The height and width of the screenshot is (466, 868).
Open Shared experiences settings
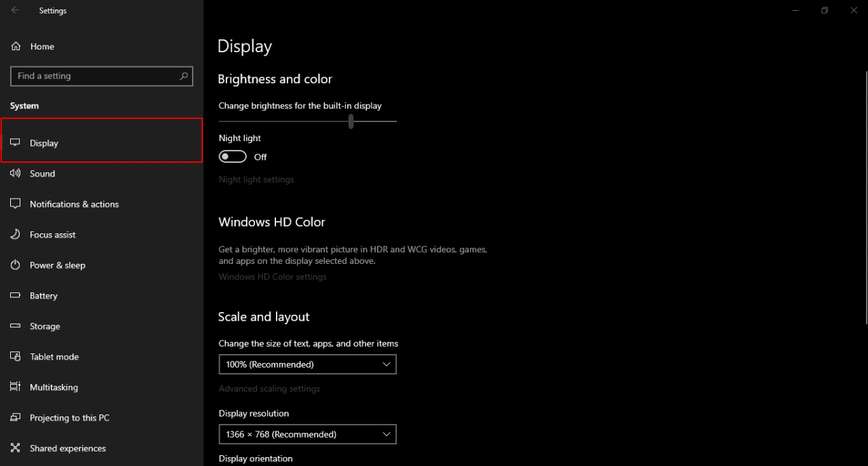tap(67, 448)
